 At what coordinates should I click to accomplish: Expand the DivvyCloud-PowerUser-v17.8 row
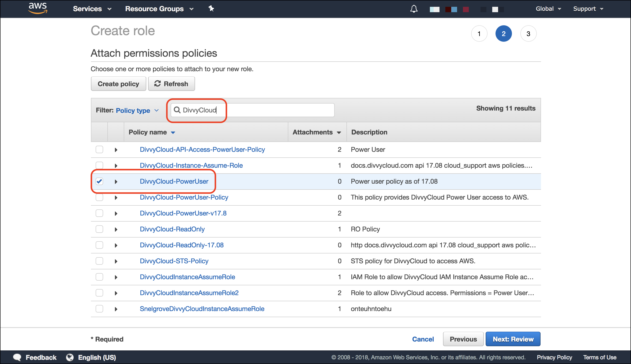tap(116, 213)
